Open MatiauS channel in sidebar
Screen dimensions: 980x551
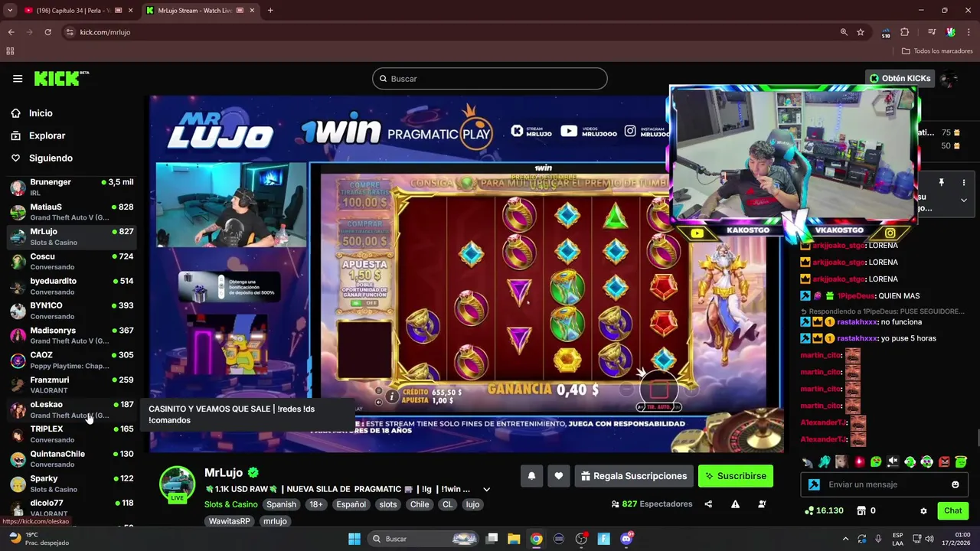click(x=72, y=211)
